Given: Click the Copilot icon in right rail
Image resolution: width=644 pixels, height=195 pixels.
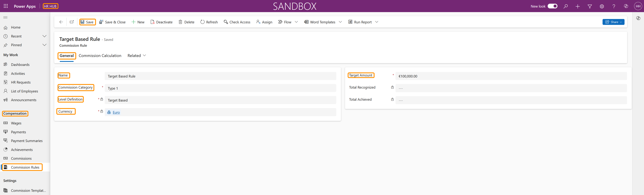Looking at the screenshot, I should pyautogui.click(x=638, y=18).
